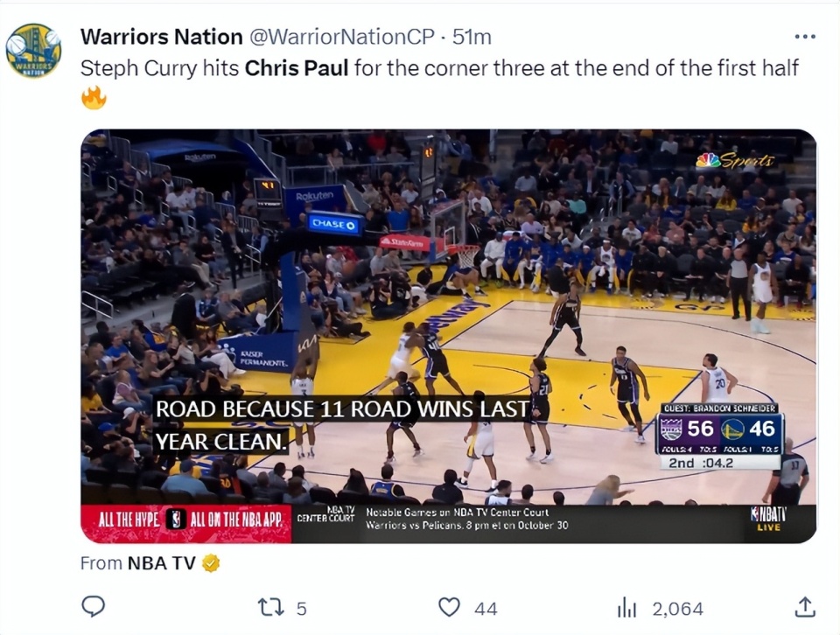Image resolution: width=840 pixels, height=635 pixels.
Task: Open the three-dot more options menu
Action: pyautogui.click(x=804, y=37)
